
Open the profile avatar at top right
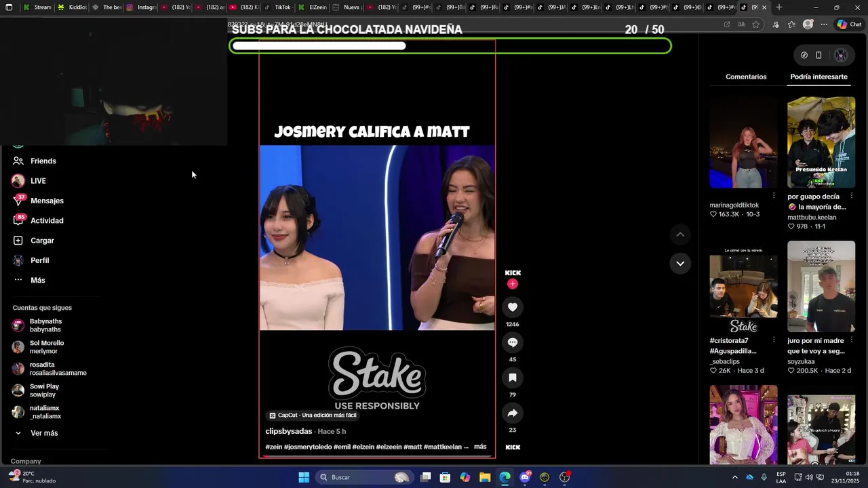pos(841,56)
